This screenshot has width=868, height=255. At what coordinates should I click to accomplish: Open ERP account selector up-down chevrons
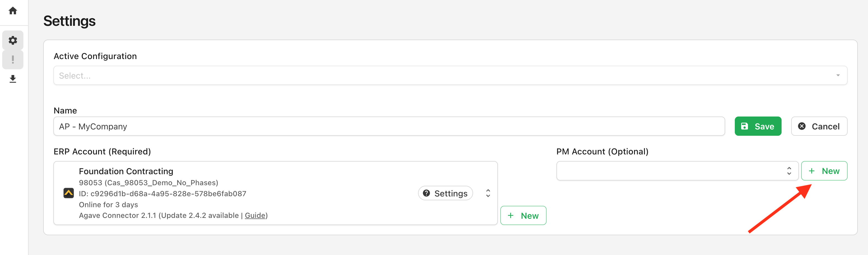coord(488,193)
